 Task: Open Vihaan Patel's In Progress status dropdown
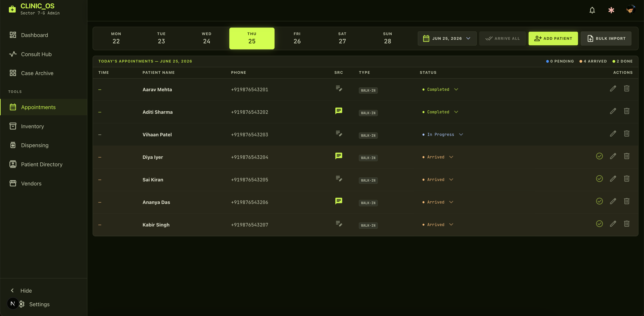(443, 135)
